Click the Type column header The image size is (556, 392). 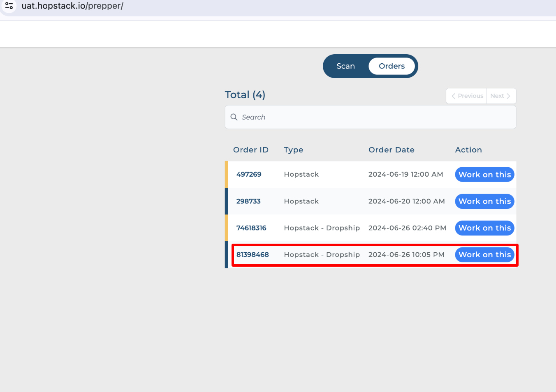pos(293,150)
